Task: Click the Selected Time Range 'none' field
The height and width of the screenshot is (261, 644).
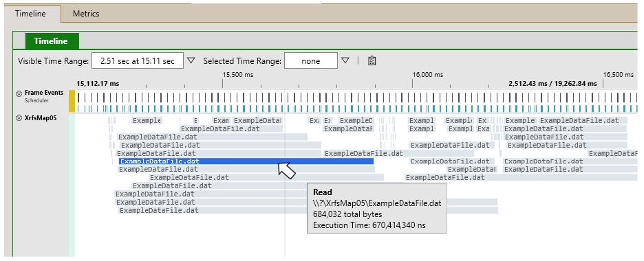Action: 311,60
